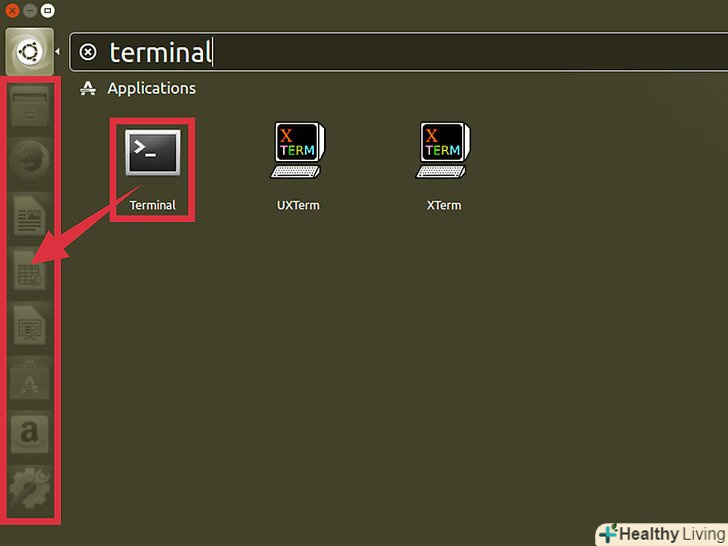Screen dimensions: 728x546
Task: Click the XTerm label text
Action: (x=444, y=205)
